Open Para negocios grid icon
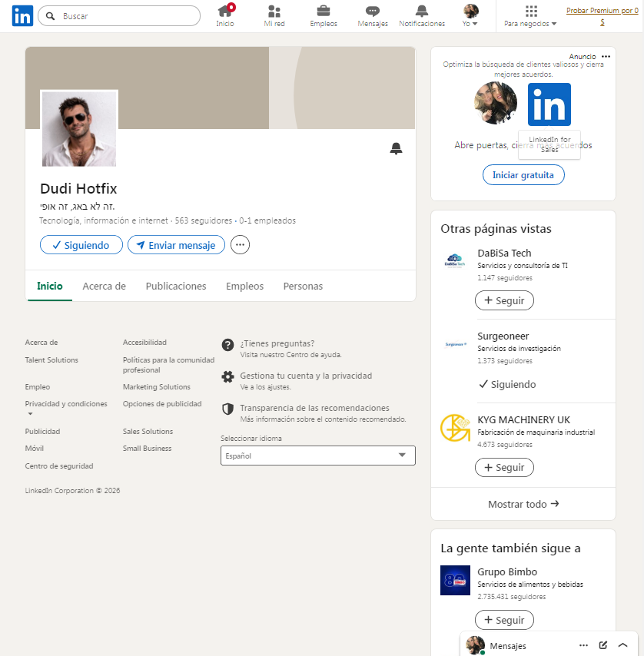The height and width of the screenshot is (656, 644). tap(531, 11)
